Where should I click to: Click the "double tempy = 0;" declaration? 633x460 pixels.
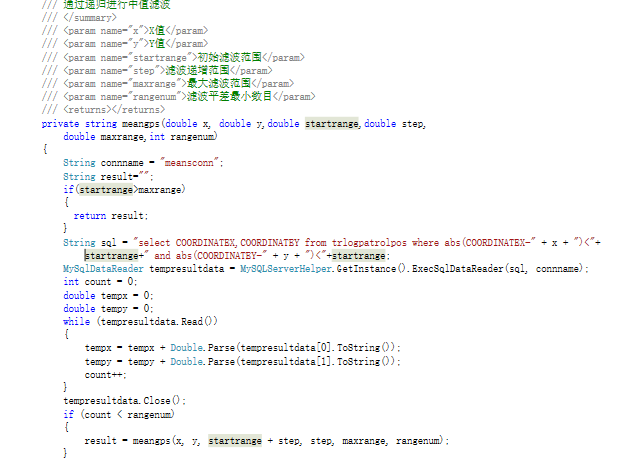point(108,309)
